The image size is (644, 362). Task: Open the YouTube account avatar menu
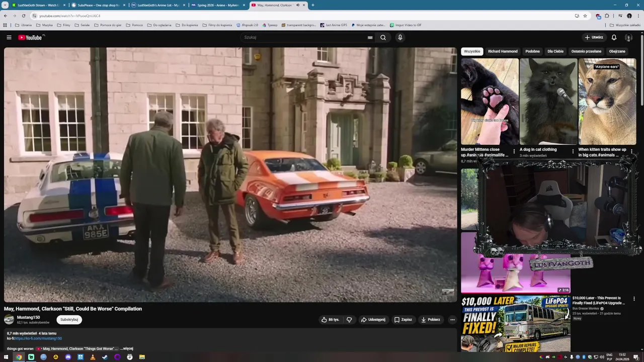click(x=628, y=37)
